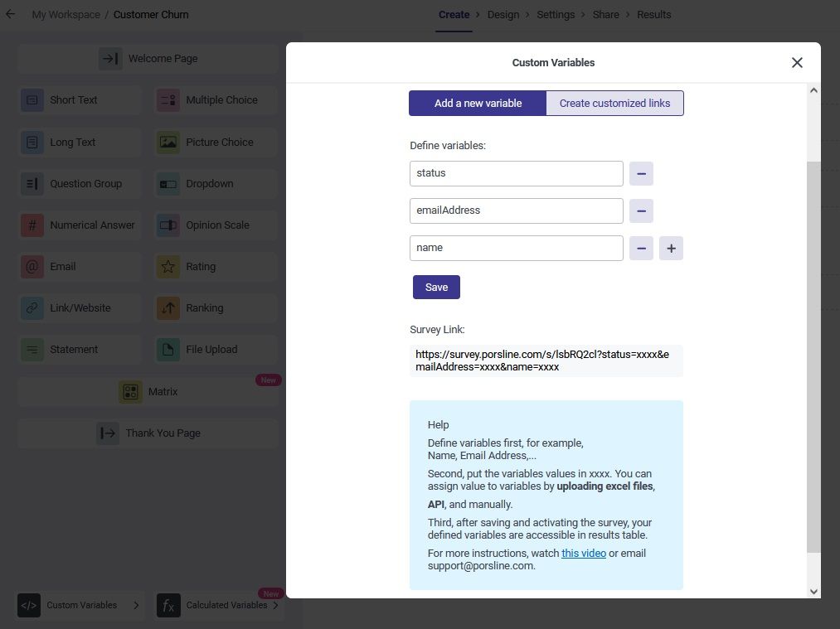Click the File Upload icon

[168, 350]
